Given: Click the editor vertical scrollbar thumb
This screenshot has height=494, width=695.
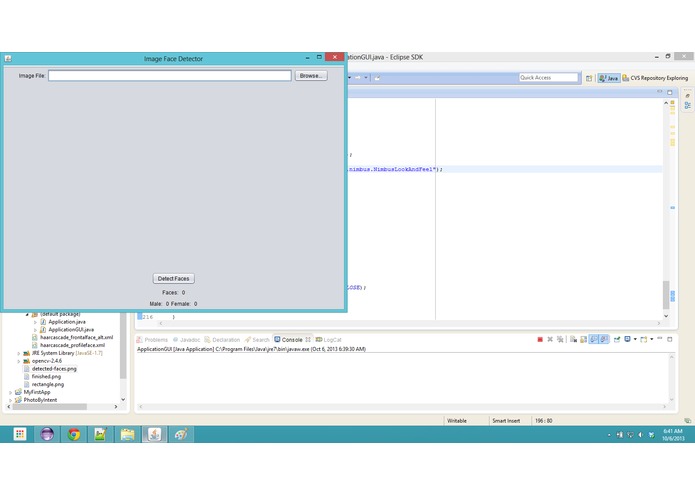Looking at the screenshot, I should (x=666, y=295).
